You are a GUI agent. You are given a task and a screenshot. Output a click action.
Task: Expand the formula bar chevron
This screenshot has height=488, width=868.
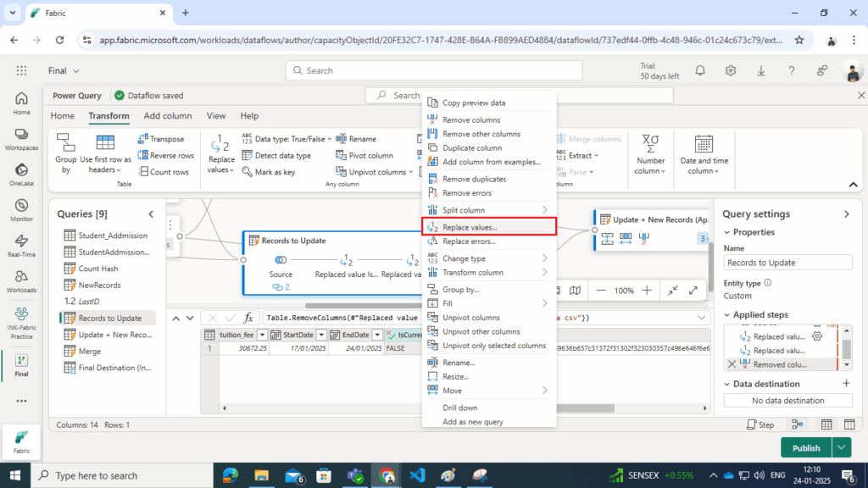coord(701,318)
